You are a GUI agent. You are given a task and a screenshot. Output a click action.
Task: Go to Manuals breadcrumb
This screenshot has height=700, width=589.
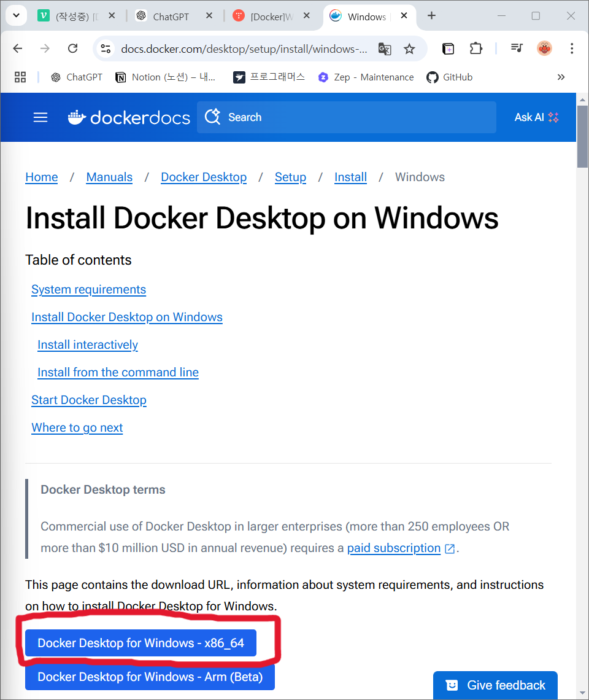(x=109, y=177)
